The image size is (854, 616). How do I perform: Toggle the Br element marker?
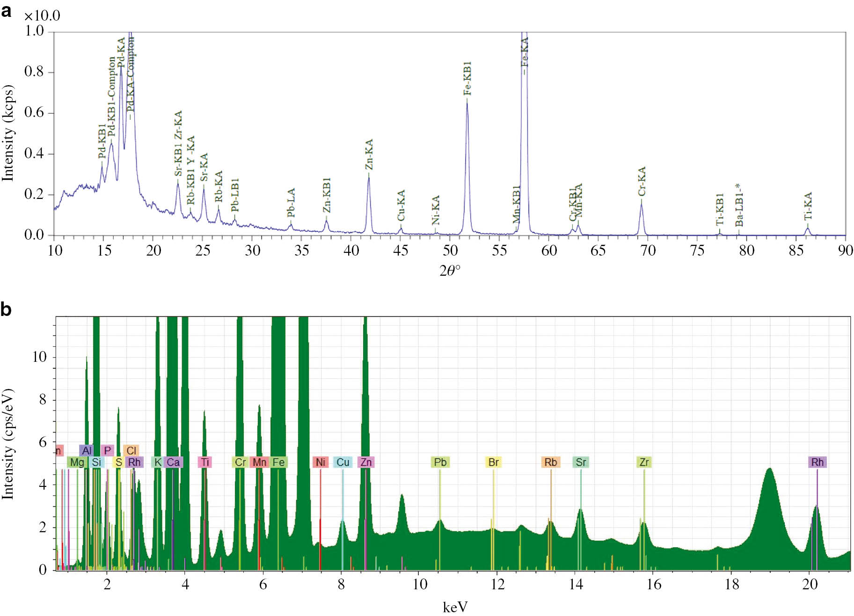492,462
